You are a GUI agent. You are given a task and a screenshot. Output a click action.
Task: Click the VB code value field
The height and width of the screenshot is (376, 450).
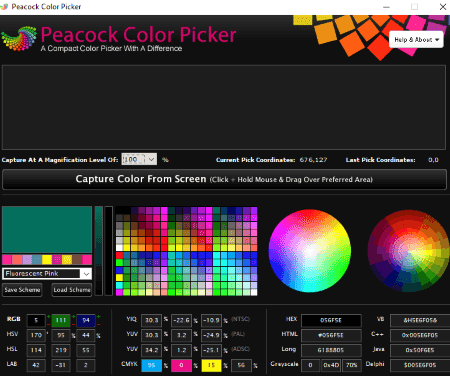[x=420, y=320]
